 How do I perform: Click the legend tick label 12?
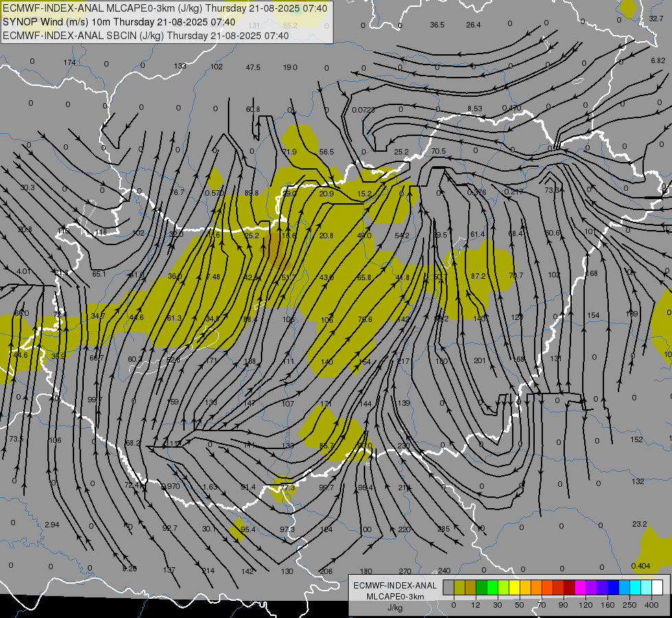475,605
